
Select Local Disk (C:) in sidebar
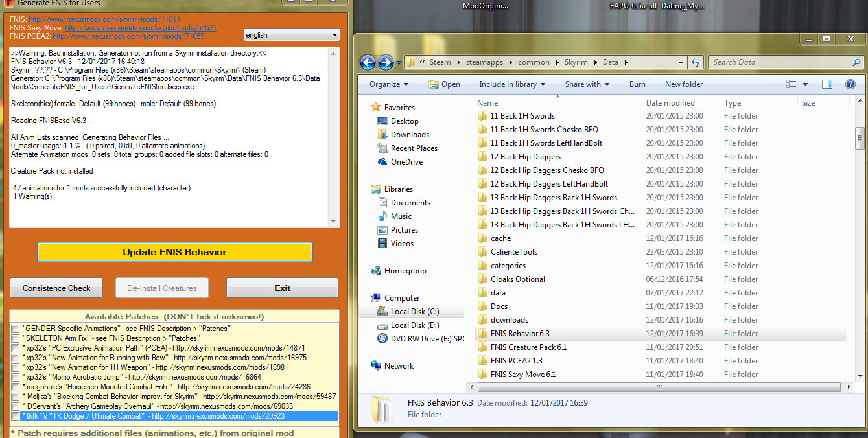[415, 312]
